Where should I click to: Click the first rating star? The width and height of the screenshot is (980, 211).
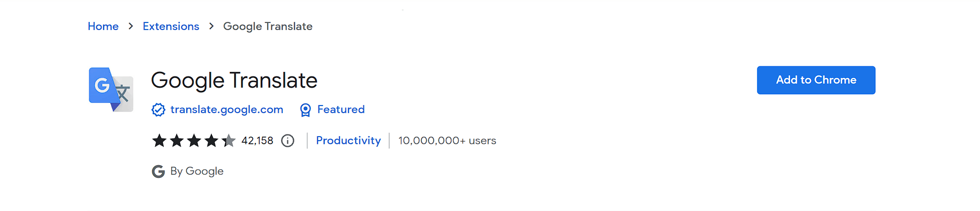pyautogui.click(x=159, y=140)
